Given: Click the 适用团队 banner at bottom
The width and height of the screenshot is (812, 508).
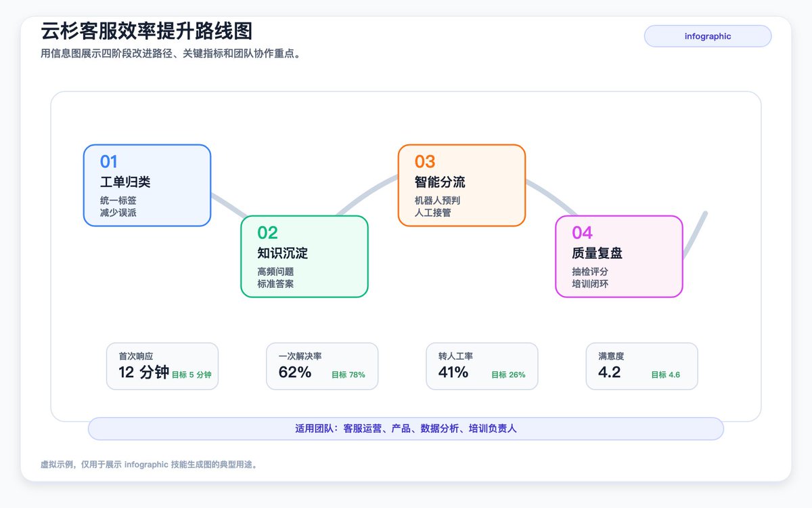Looking at the screenshot, I should pyautogui.click(x=406, y=429).
